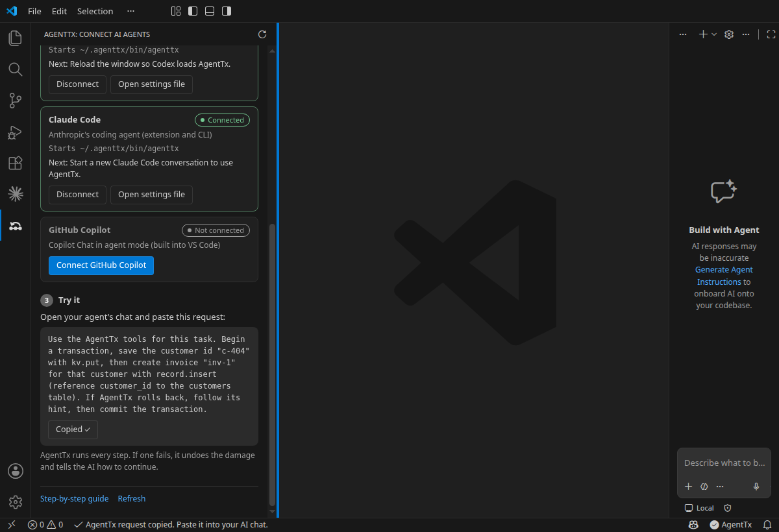This screenshot has height=532, width=779.
Task: Open the Selection menu
Action: pyautogui.click(x=95, y=11)
